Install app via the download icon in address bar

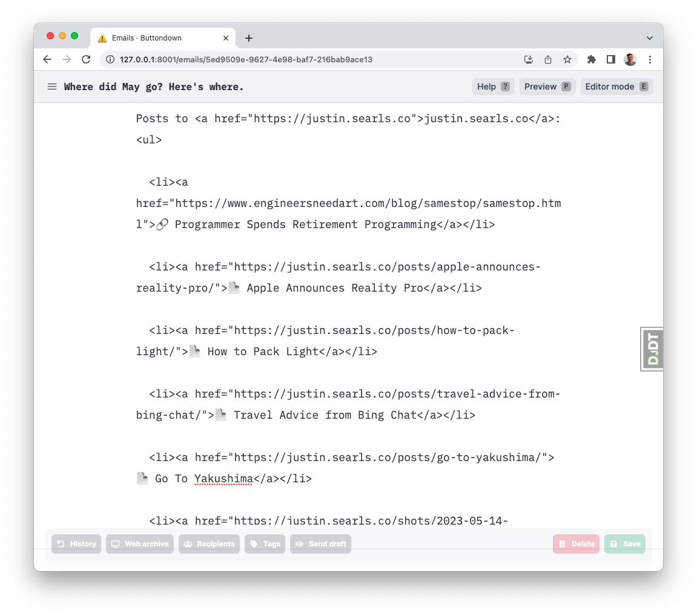pyautogui.click(x=529, y=59)
